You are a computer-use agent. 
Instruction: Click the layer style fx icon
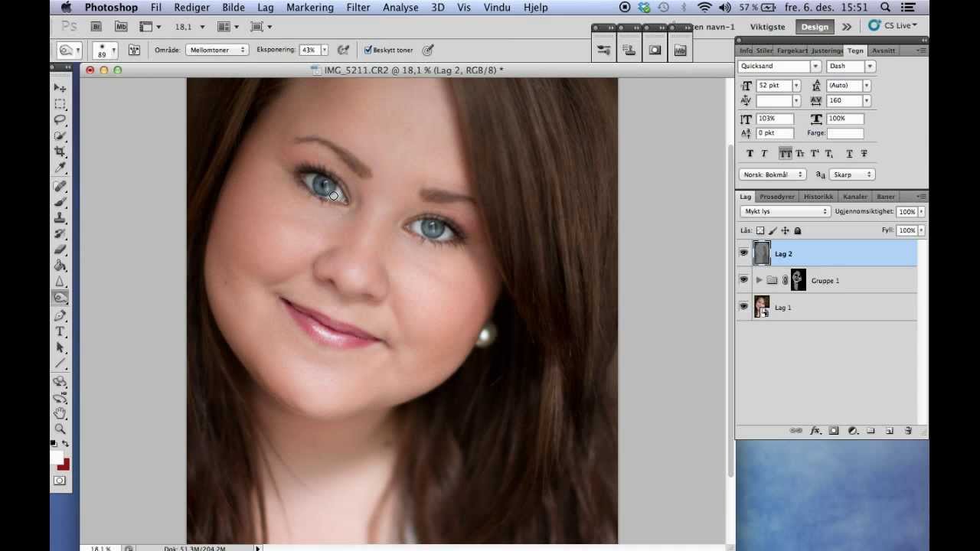tap(815, 431)
